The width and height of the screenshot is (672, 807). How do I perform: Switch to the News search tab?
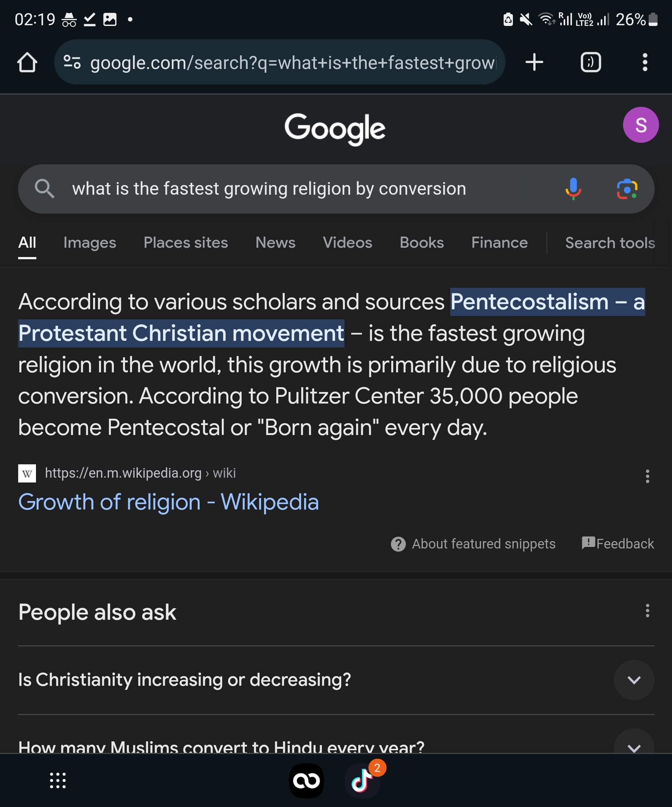click(275, 243)
